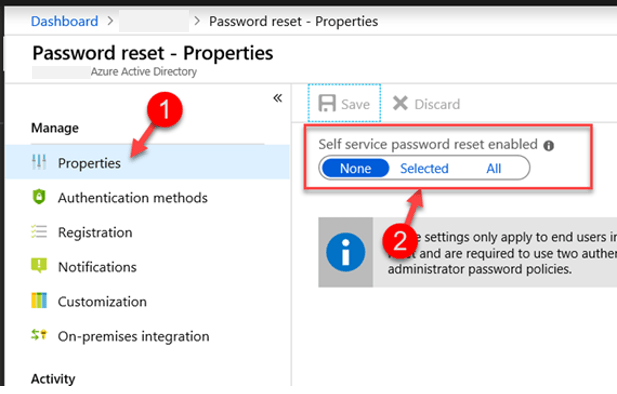Click the On-premises integration sync icon

click(x=39, y=335)
